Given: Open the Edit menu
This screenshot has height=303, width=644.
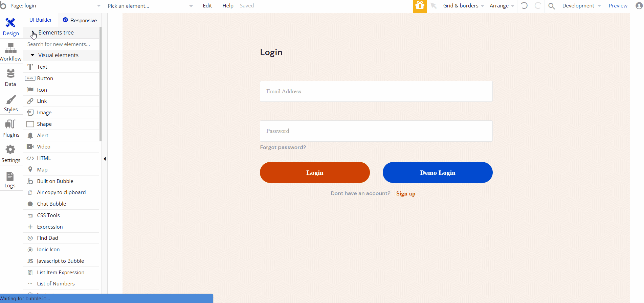Looking at the screenshot, I should 207,6.
